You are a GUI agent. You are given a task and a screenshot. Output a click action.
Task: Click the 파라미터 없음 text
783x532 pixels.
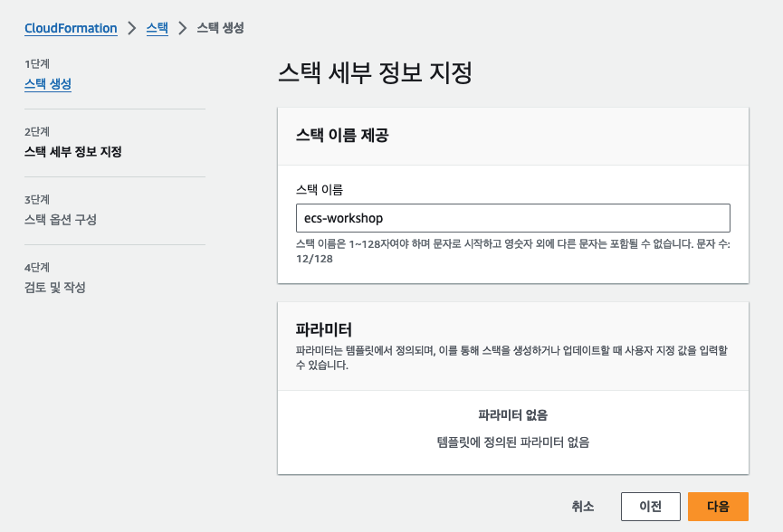tap(513, 415)
